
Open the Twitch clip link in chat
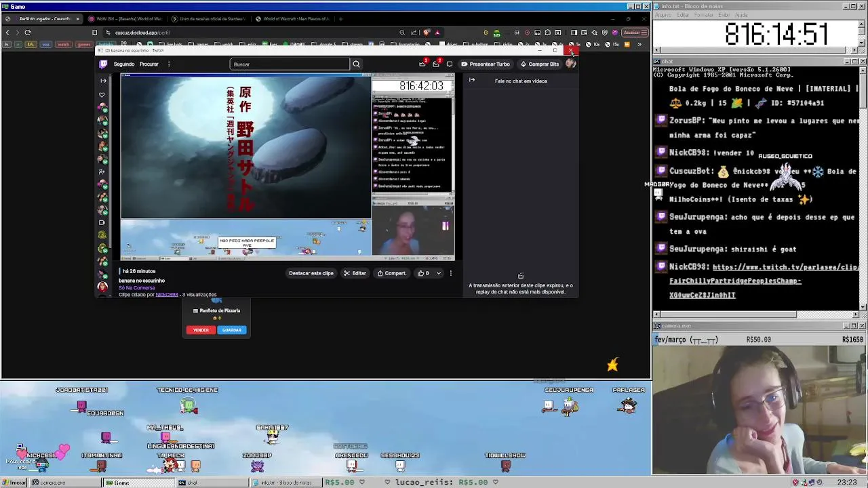coord(764,281)
